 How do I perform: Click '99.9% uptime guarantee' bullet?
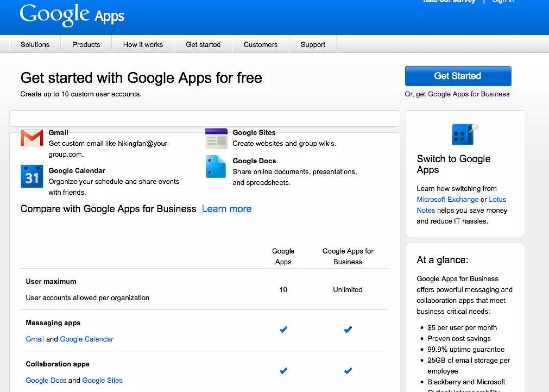(466, 349)
